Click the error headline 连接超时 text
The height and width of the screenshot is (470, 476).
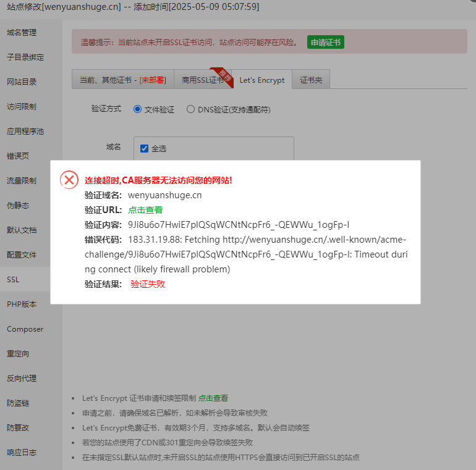[x=158, y=180]
